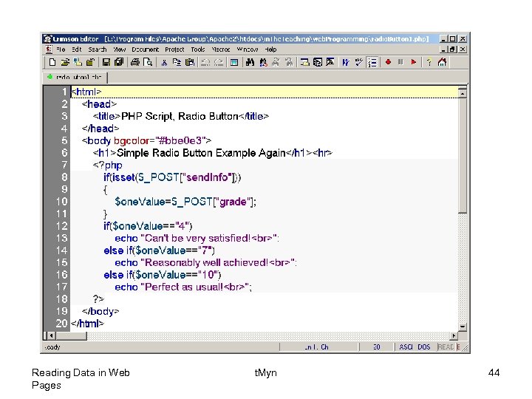532x399 pixels.
Task: Click the toolbar icon left of Word Wrap
Action: click(x=330, y=62)
